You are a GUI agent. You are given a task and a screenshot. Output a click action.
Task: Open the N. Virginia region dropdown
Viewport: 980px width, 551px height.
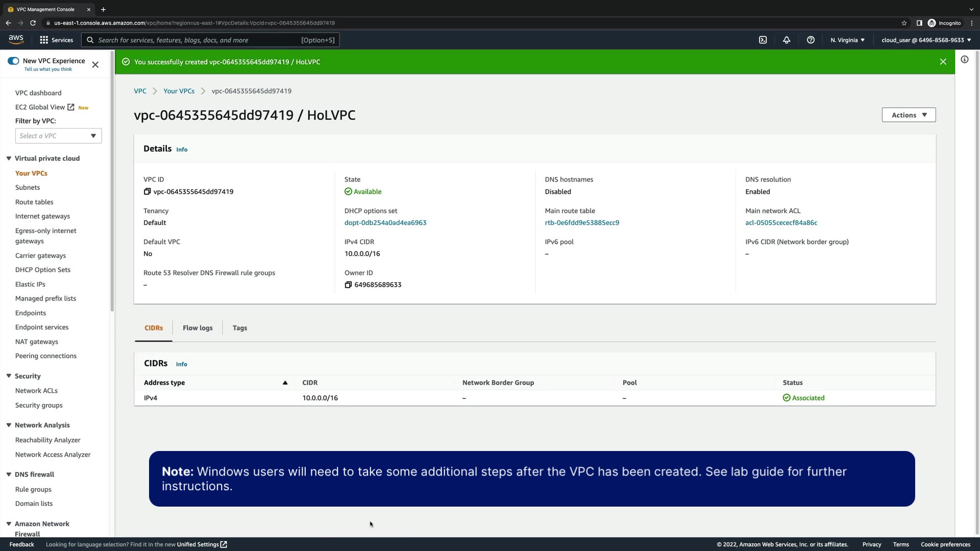[x=847, y=40]
